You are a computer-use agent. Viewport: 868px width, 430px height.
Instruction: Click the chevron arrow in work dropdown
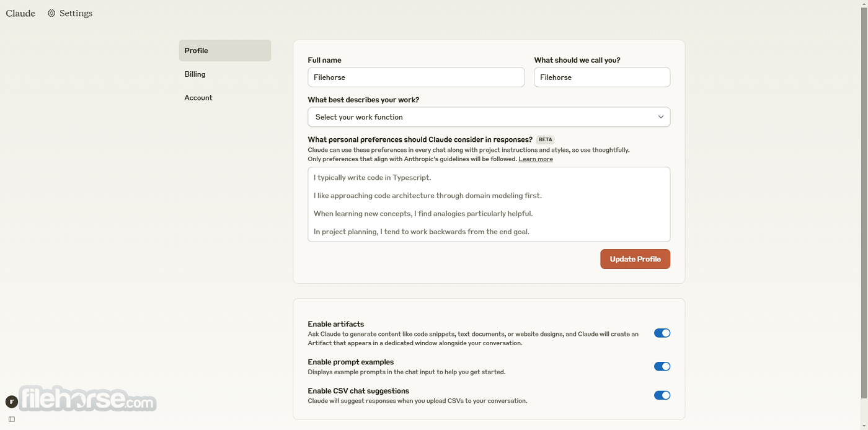(x=661, y=117)
